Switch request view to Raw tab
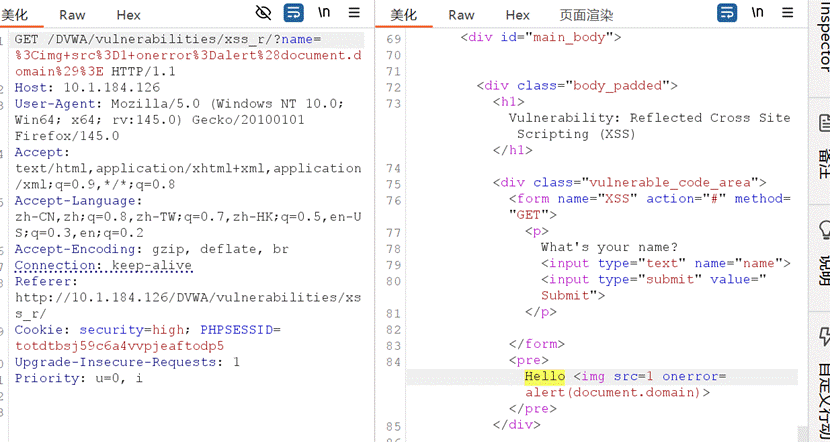 coord(72,15)
